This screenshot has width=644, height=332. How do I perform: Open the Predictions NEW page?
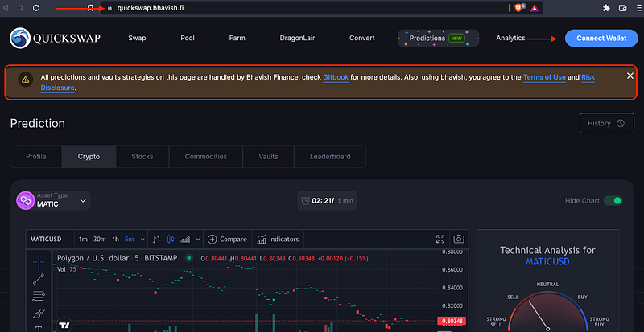[x=438, y=38]
